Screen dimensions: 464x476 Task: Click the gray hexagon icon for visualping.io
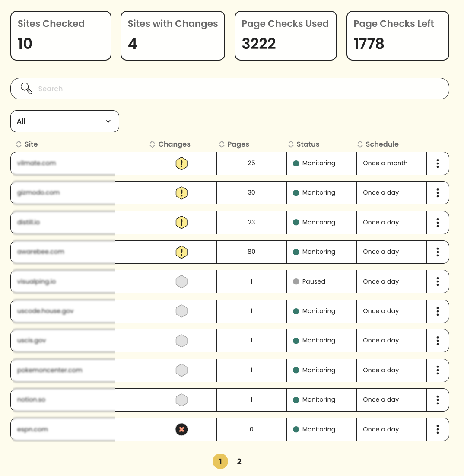click(181, 282)
